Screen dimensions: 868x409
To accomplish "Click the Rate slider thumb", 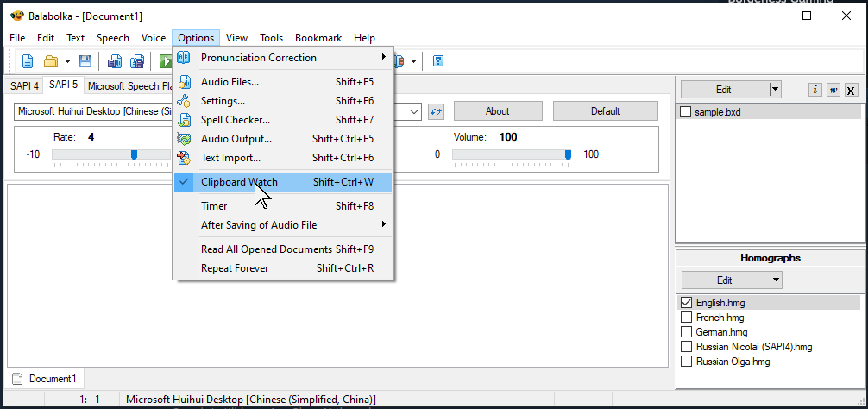I will coord(134,155).
